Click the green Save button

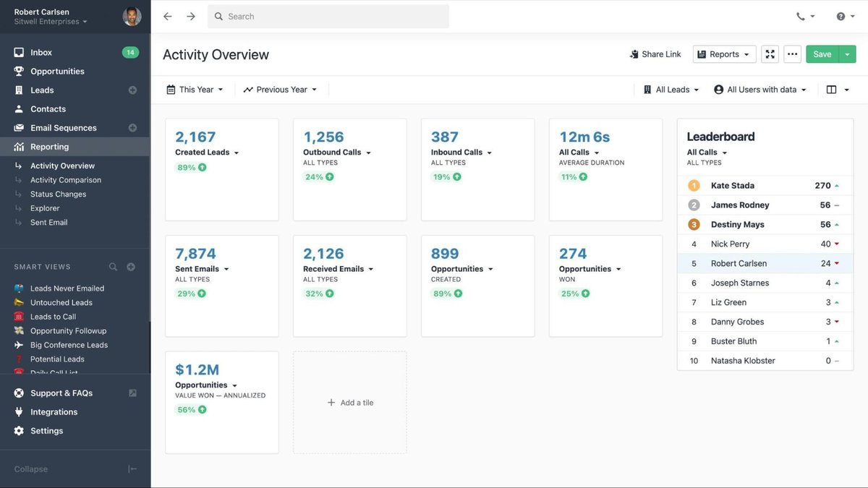822,54
